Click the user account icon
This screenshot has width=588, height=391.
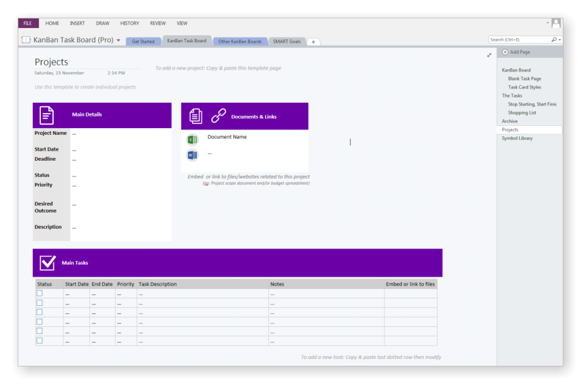click(556, 23)
